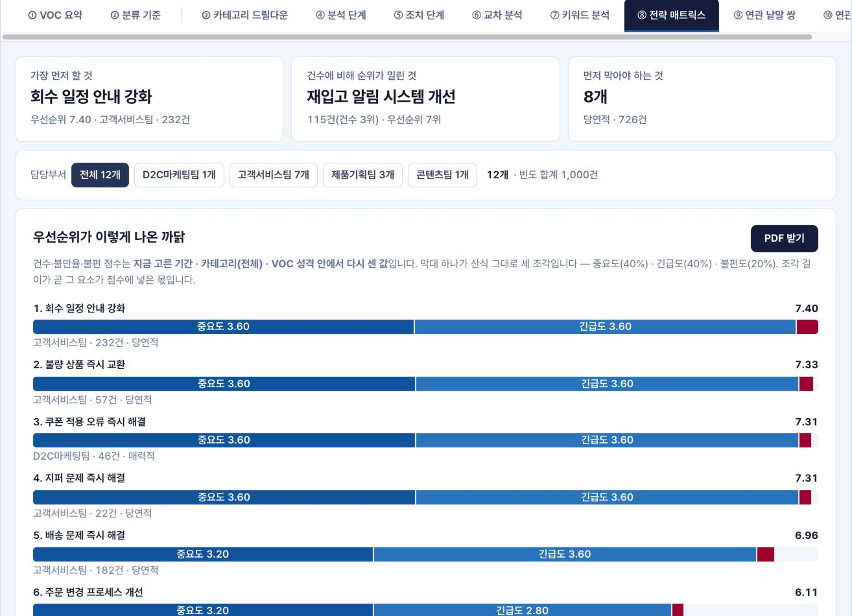The height and width of the screenshot is (616, 852).
Task: Click the 고객서비스팀 · 182건 · 당연적 caption
Action: click(96, 570)
